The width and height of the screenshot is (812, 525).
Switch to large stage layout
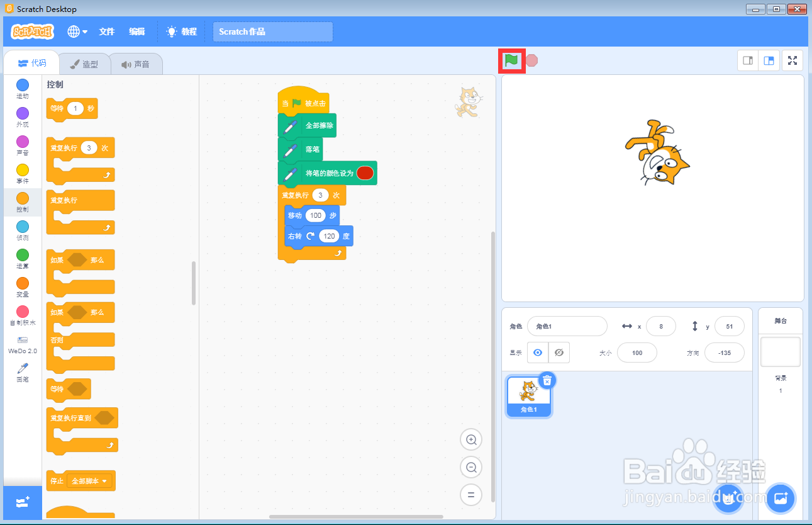[769, 60]
